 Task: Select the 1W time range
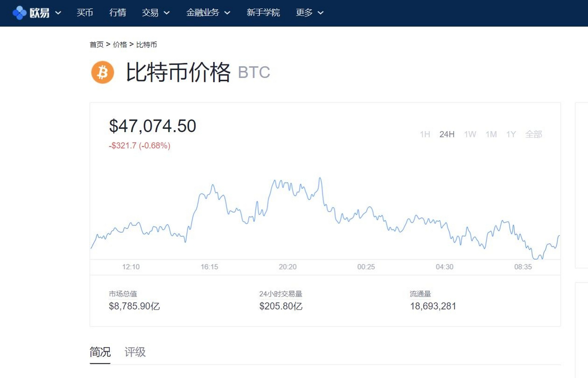point(470,134)
